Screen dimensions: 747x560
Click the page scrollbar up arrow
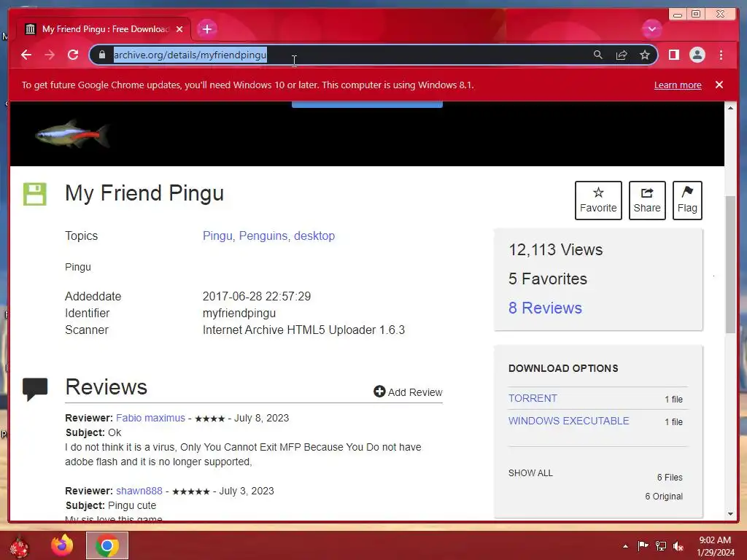tap(730, 108)
